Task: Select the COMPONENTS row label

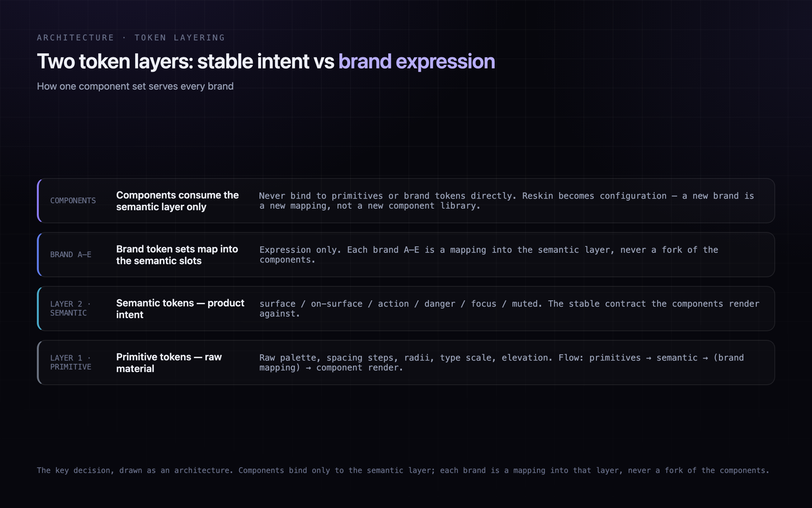Action: click(73, 201)
